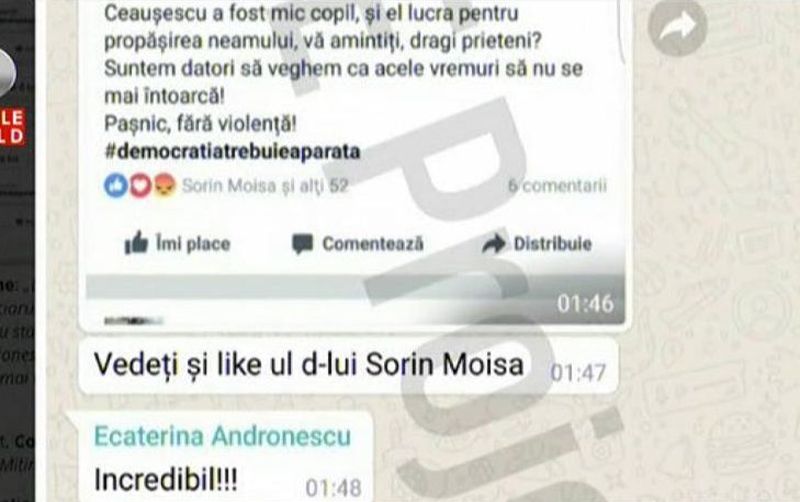The width and height of the screenshot is (800, 502).
Task: Open the #democratiatrebuieaparata hashtag
Action: coord(232,152)
